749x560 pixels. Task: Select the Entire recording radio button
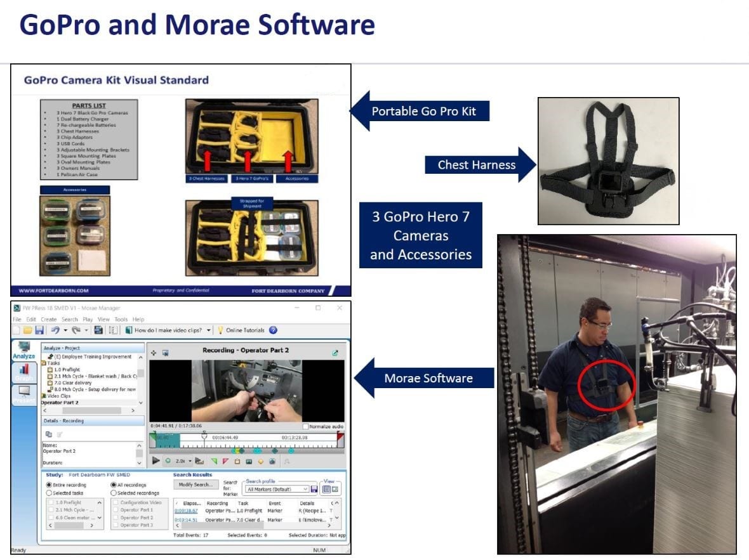pos(49,485)
